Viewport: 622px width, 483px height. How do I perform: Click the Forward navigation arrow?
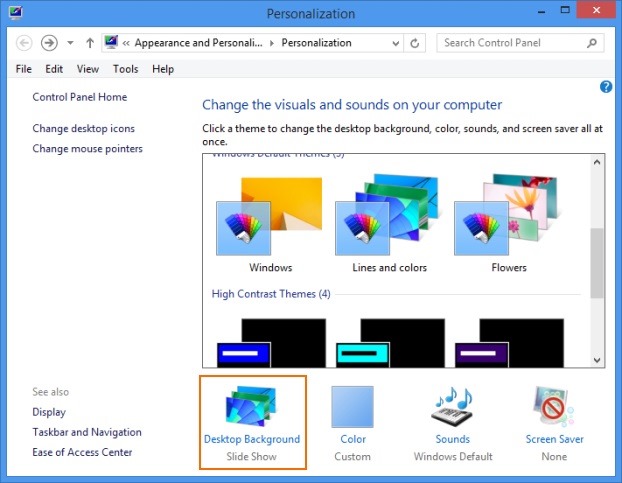coord(49,43)
